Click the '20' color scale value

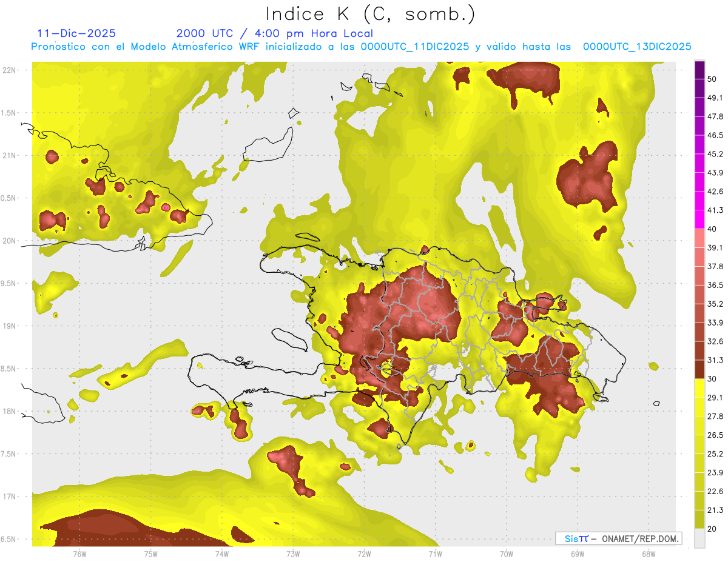[712, 529]
